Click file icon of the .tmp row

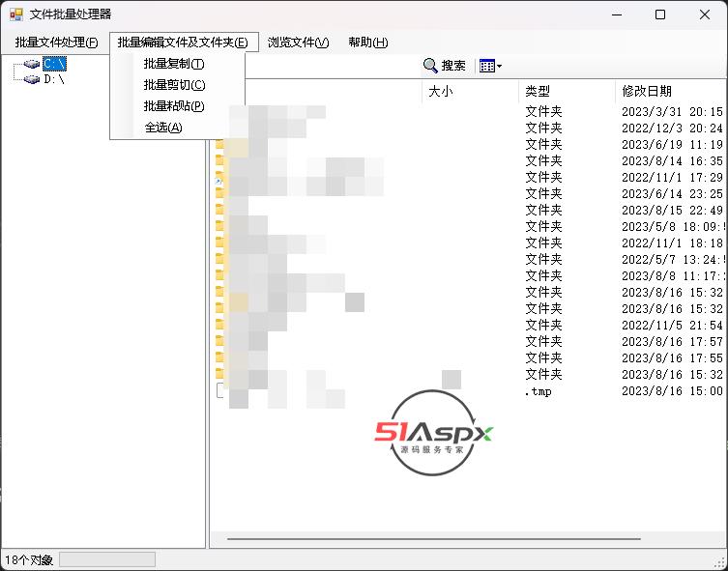point(220,390)
